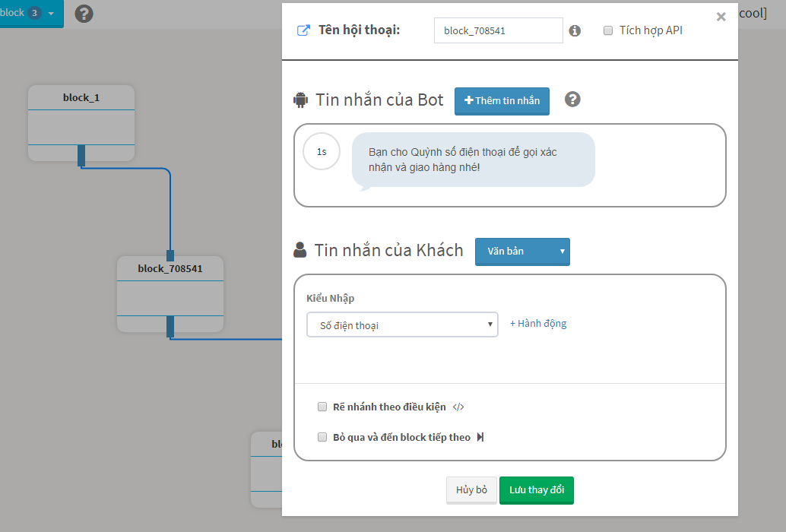Click the input connector atop block_708541
Image resolution: width=786 pixels, height=532 pixels.
(170, 255)
